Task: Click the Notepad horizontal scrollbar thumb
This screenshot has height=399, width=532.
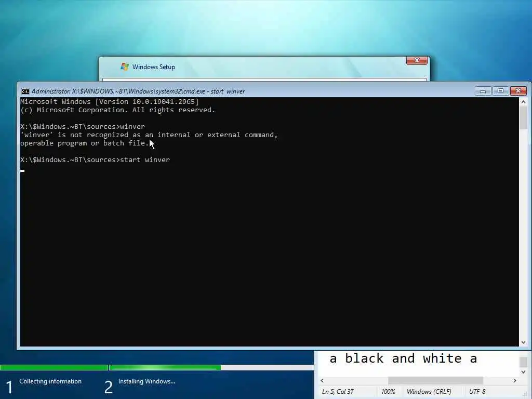Action: coord(435,380)
